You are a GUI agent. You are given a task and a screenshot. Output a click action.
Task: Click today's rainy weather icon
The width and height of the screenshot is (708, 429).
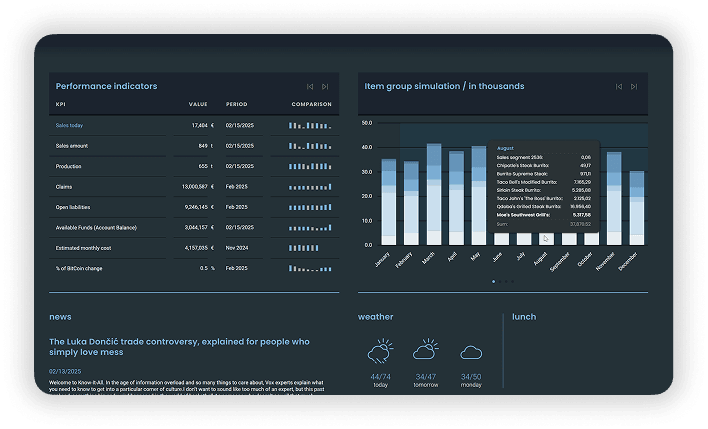pyautogui.click(x=379, y=352)
